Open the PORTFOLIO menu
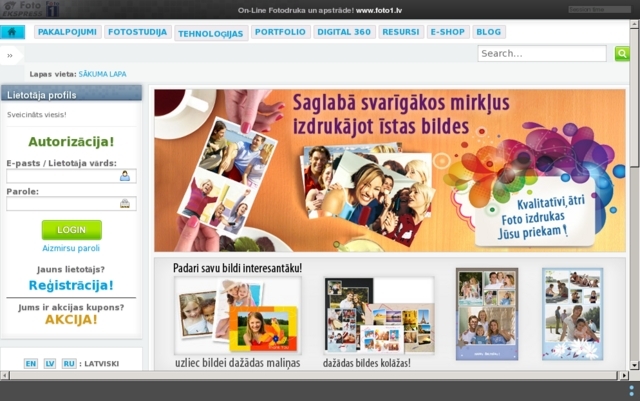The image size is (640, 401). pos(280,32)
